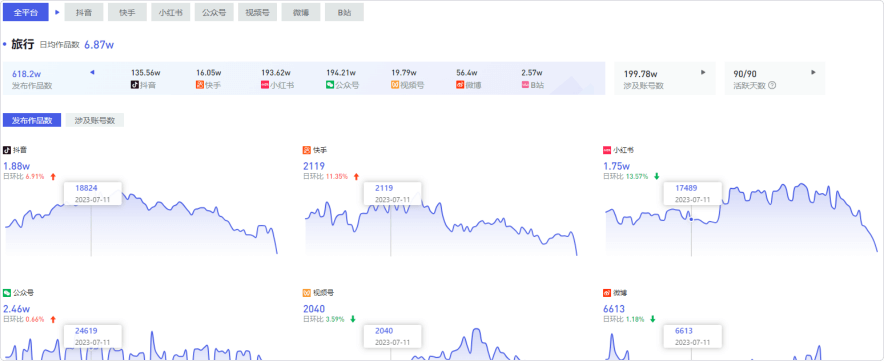
Task: Click the 抖音 icon in stats bar
Action: (135, 85)
